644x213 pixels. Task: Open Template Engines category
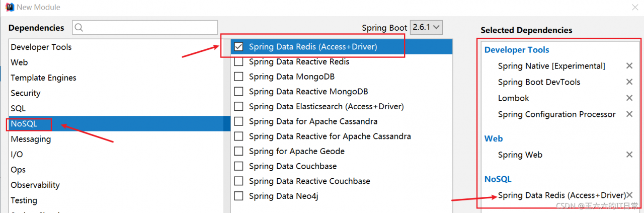click(x=116, y=78)
